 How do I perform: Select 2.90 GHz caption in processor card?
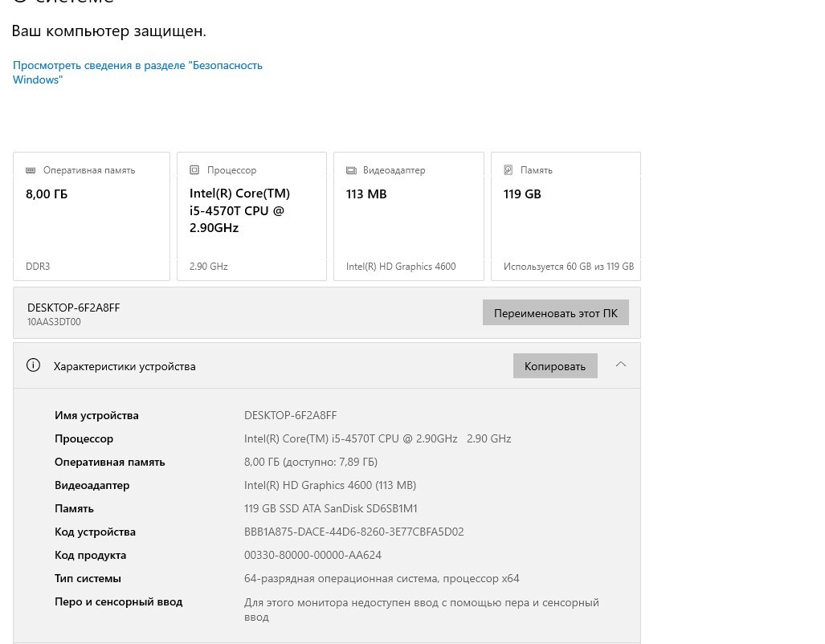pyautogui.click(x=208, y=267)
